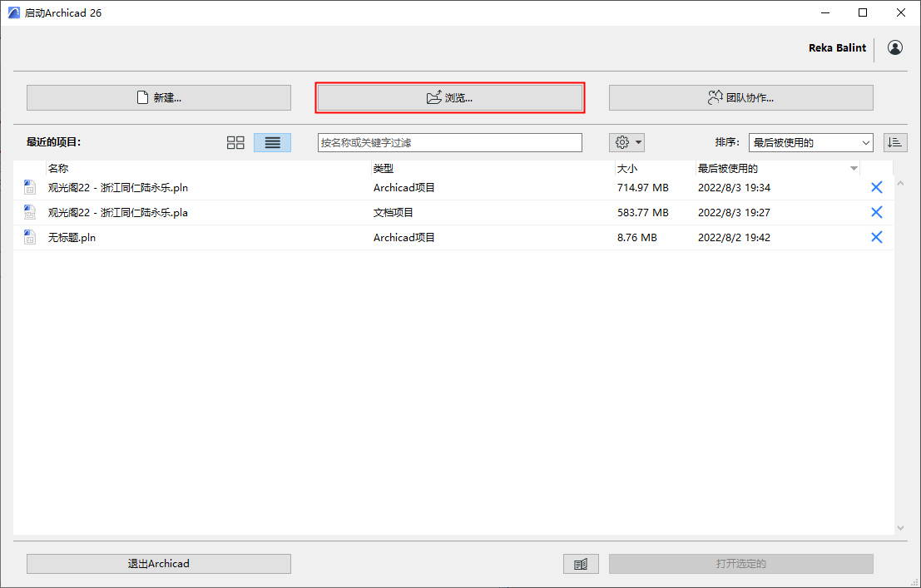Click the sort arrow in the 最后被使用的 header
921x588 pixels.
coord(854,169)
